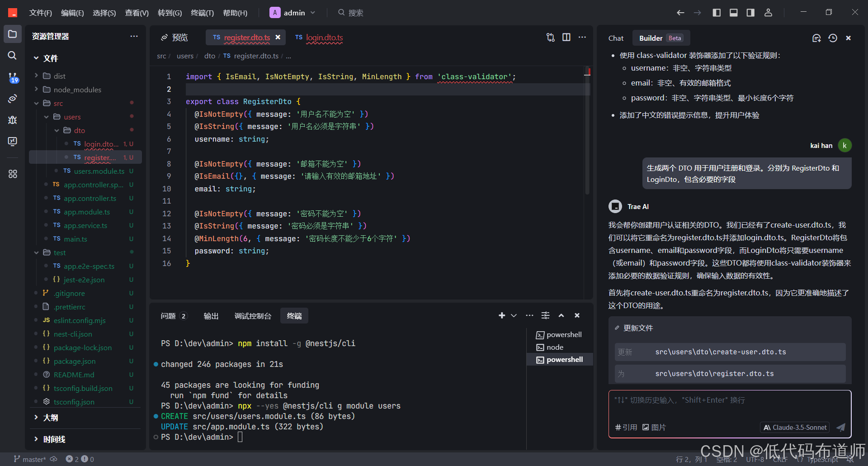868x466 pixels.
Task: Attach an image to the chat
Action: tap(654, 427)
